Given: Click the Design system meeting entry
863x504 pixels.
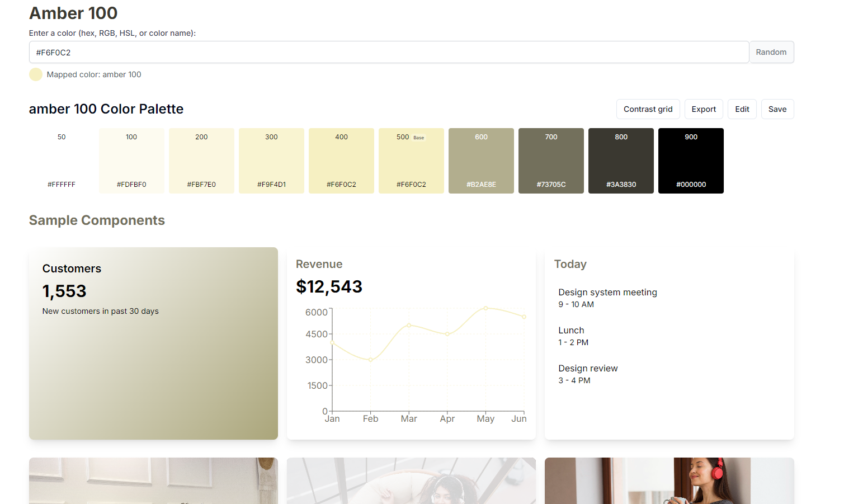Looking at the screenshot, I should coord(607,292).
